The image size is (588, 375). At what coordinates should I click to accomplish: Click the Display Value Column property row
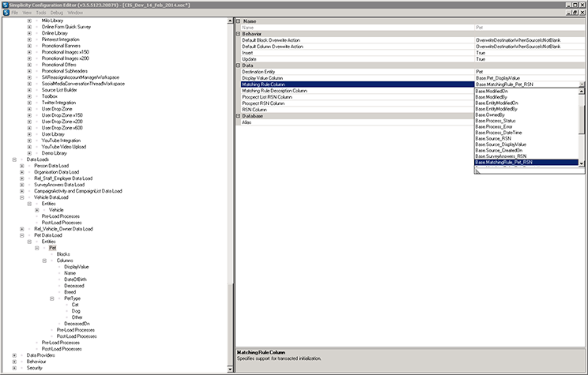pos(412,78)
